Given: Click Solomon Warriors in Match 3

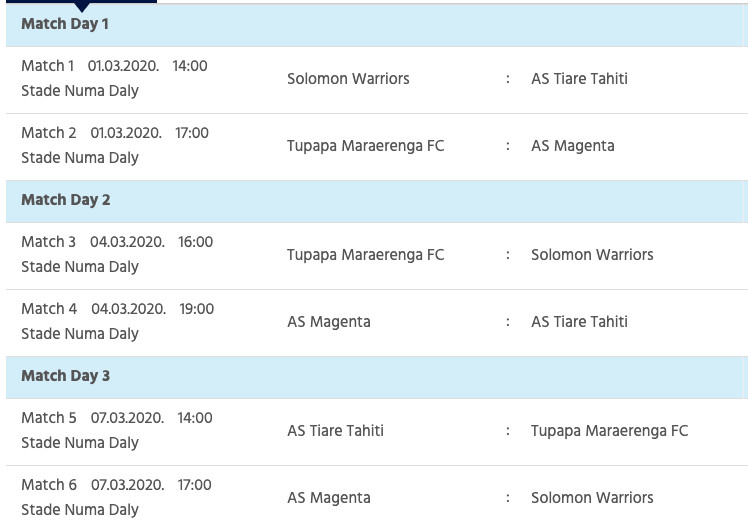Looking at the screenshot, I should [592, 255].
